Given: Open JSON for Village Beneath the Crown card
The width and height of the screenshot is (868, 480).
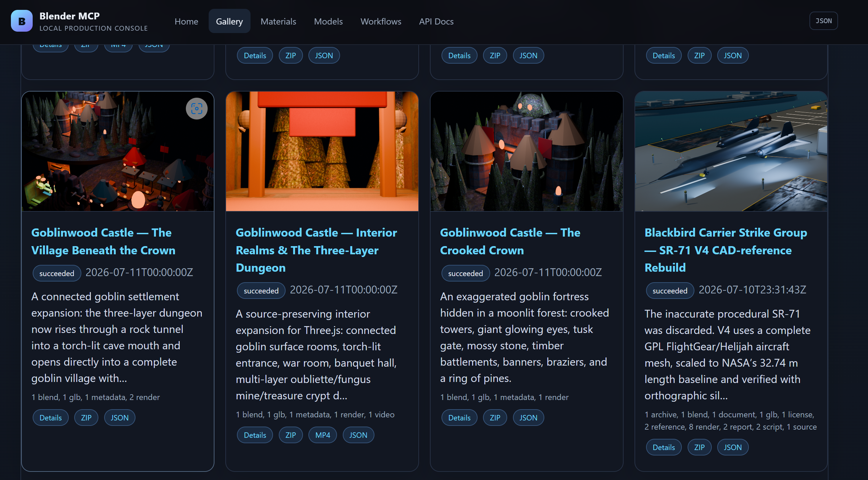Looking at the screenshot, I should (x=119, y=418).
